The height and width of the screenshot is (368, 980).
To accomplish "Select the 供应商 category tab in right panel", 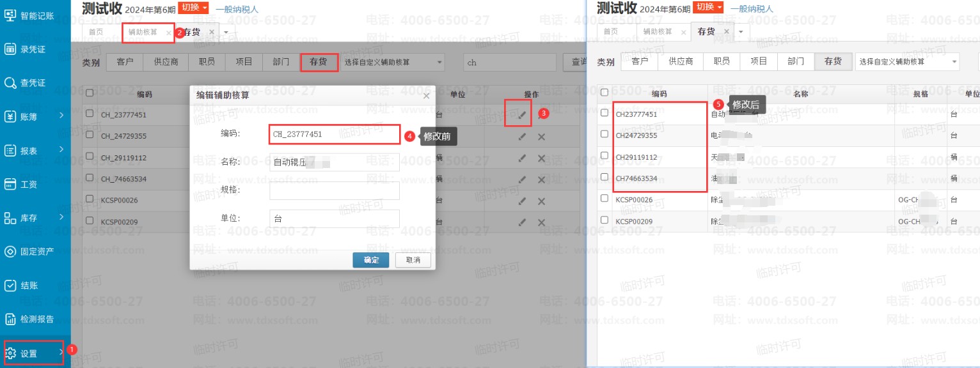I will [681, 61].
